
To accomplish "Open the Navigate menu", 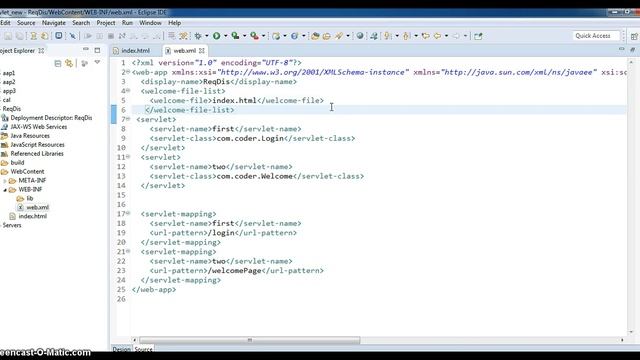I will pos(53,23).
